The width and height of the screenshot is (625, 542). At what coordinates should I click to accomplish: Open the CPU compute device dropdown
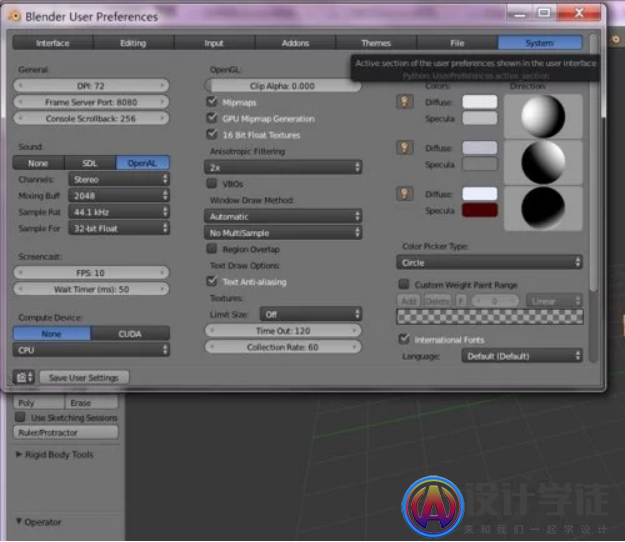(91, 350)
